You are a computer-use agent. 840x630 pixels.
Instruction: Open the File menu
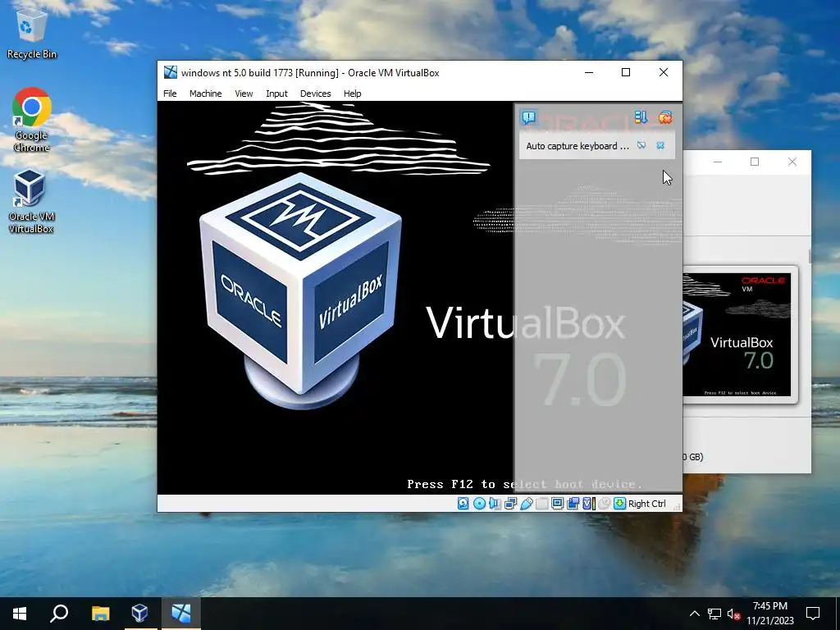pos(170,94)
